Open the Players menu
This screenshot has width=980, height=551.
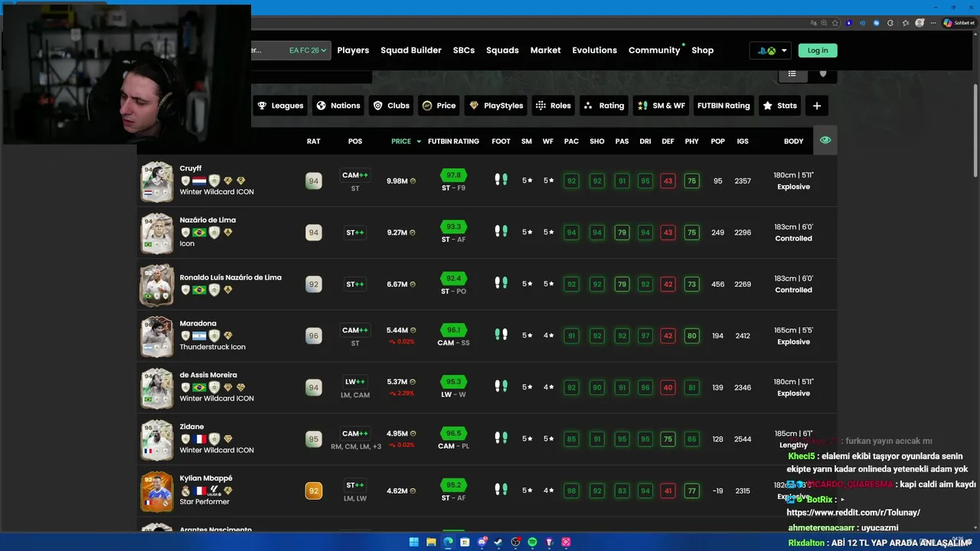tap(353, 51)
